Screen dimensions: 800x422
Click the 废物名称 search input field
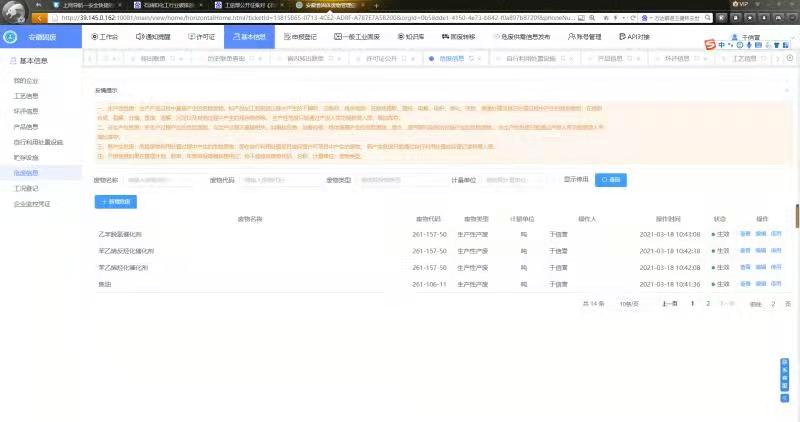tap(162, 180)
